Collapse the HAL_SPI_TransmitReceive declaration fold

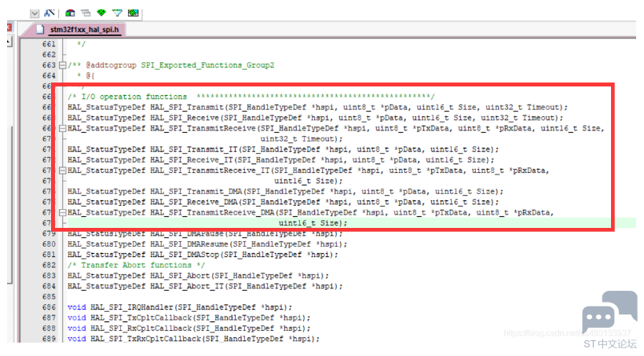pyautogui.click(x=63, y=128)
